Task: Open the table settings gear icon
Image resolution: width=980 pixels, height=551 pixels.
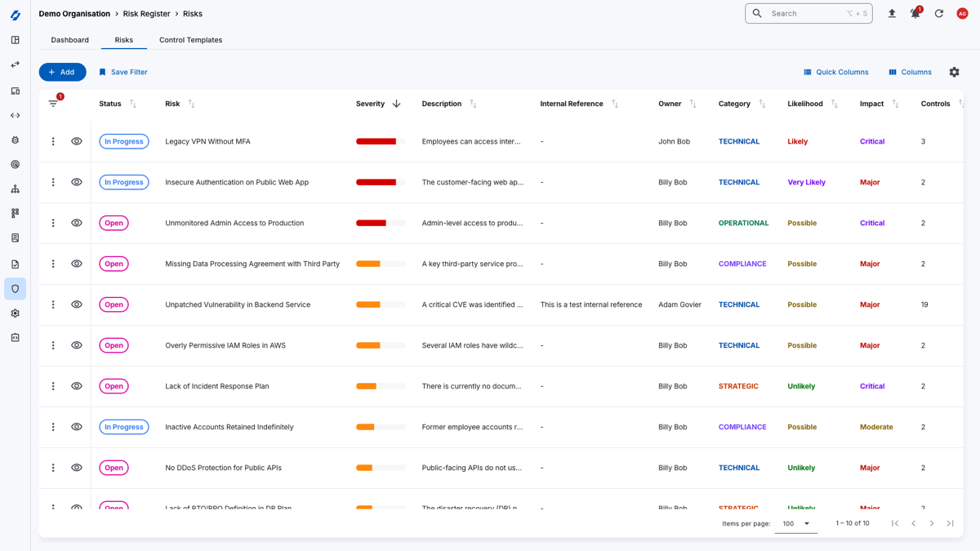Action: click(x=954, y=72)
